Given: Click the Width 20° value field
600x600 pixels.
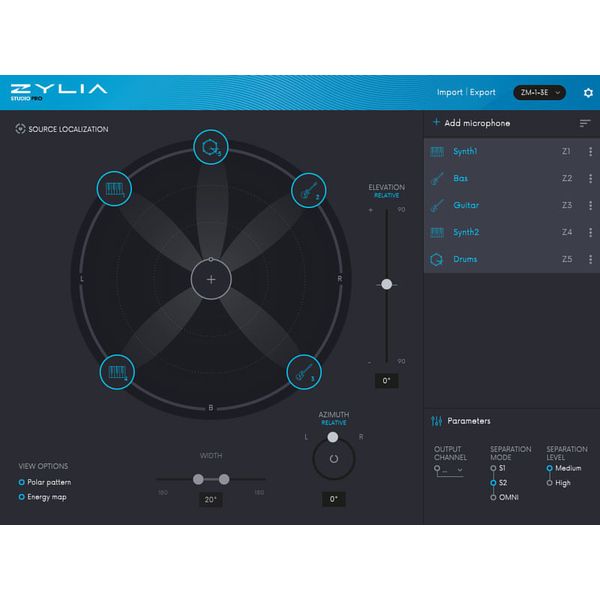Looking at the screenshot, I should [x=211, y=499].
